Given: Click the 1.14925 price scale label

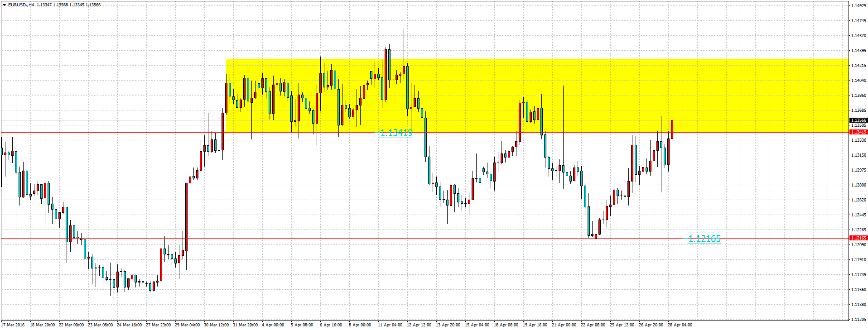Looking at the screenshot, I should click(858, 6).
